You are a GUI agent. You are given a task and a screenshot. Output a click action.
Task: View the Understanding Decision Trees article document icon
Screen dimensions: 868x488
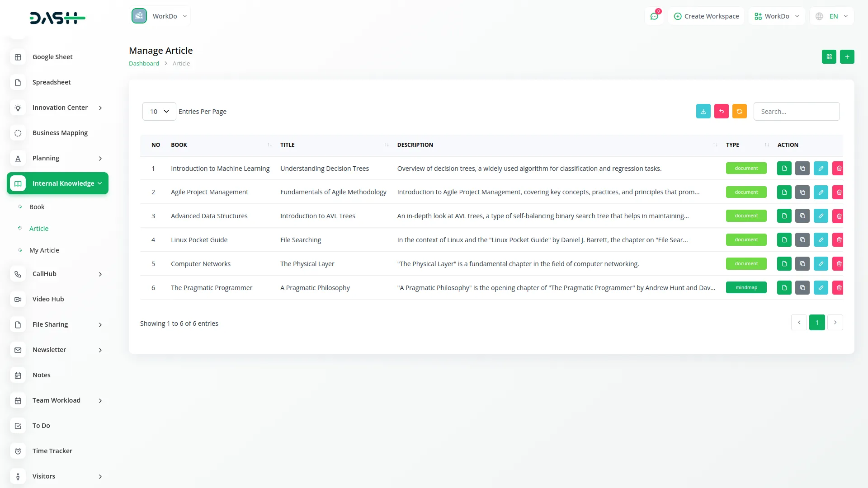tap(784, 168)
